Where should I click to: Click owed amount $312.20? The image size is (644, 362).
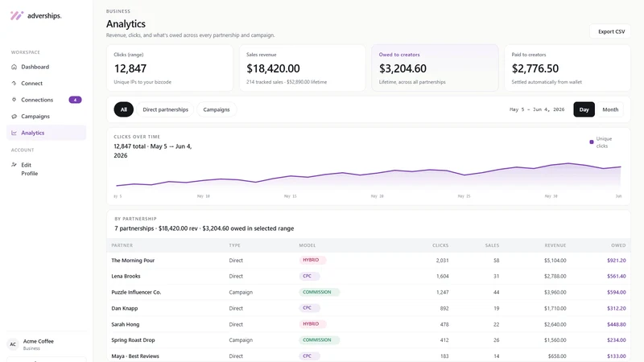(x=617, y=308)
